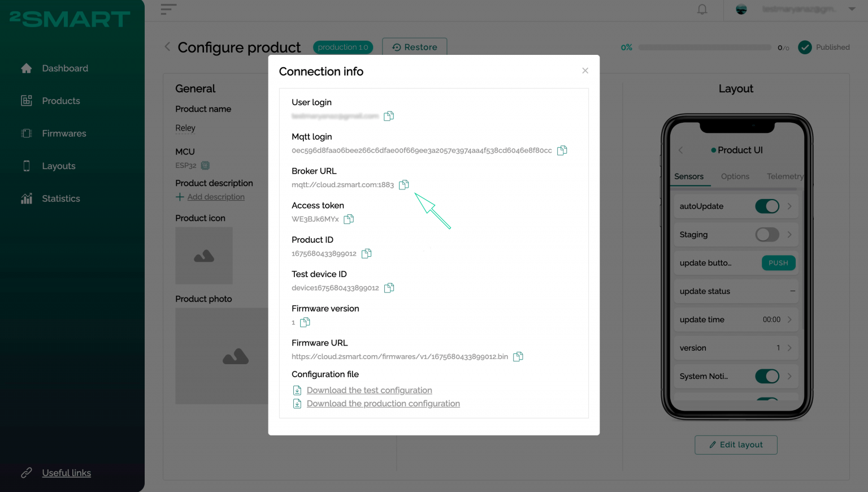Screen dimensions: 868x492
Task: Open the Firmwares section in the sidebar
Action: [x=64, y=133]
